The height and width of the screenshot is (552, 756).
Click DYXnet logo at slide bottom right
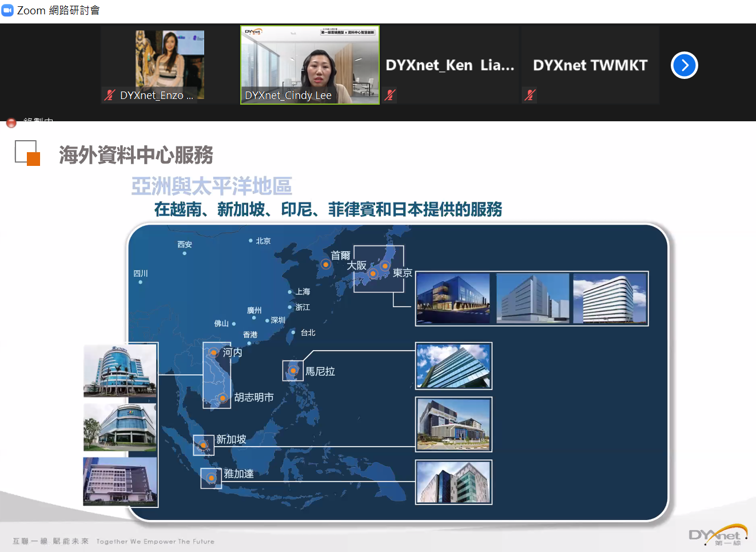[x=719, y=535]
